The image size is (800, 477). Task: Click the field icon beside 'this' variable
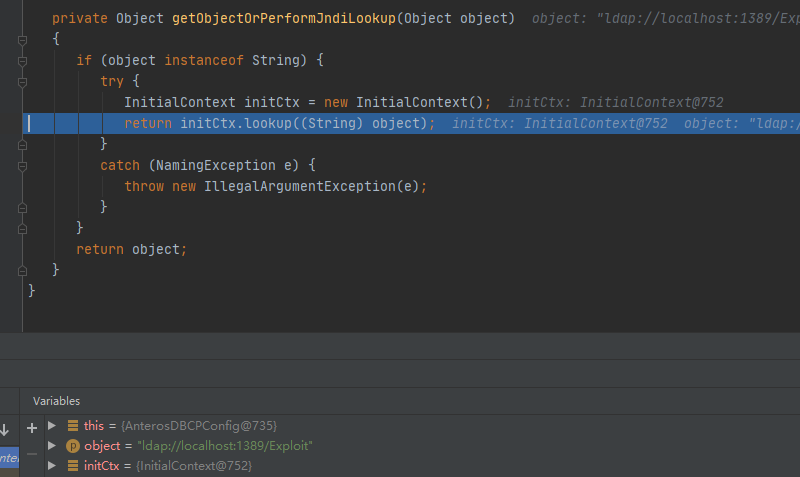click(x=72, y=426)
